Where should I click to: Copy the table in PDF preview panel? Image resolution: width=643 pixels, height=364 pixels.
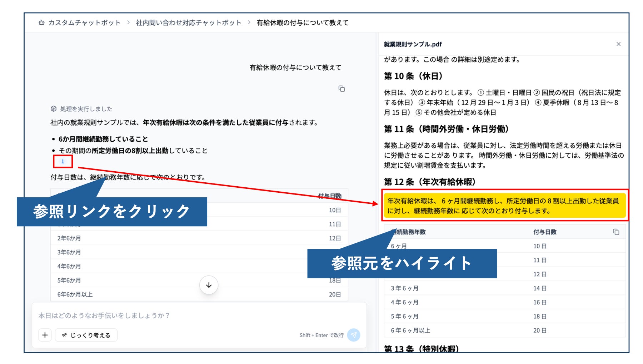(616, 232)
